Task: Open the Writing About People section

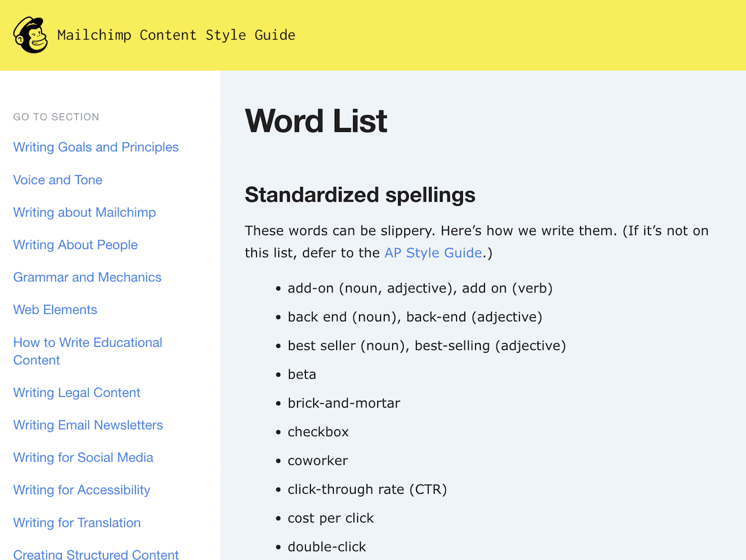Action: [76, 245]
